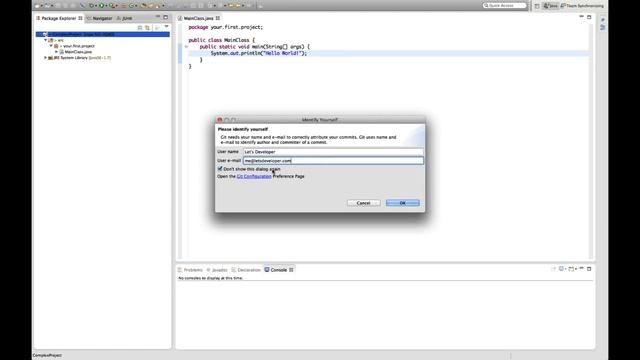Toggle "Don't show this dialog again" checkbox
This screenshot has height=360, width=640.
220,169
